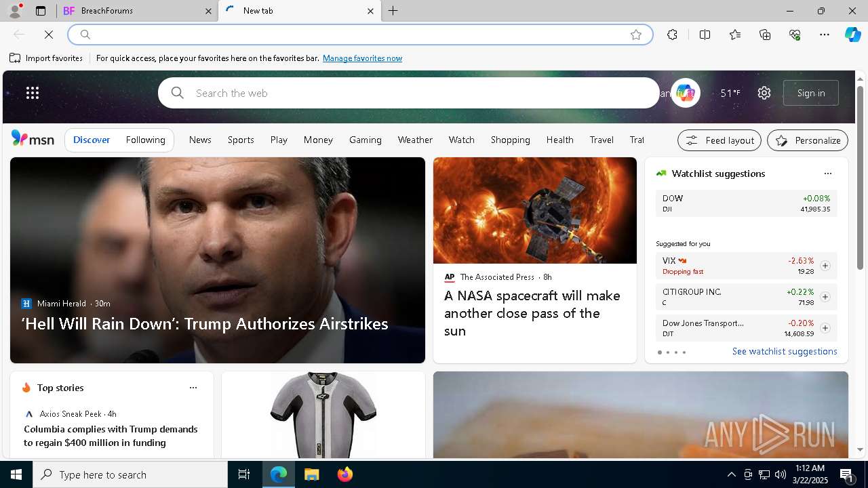Open the Sports category

click(x=241, y=140)
